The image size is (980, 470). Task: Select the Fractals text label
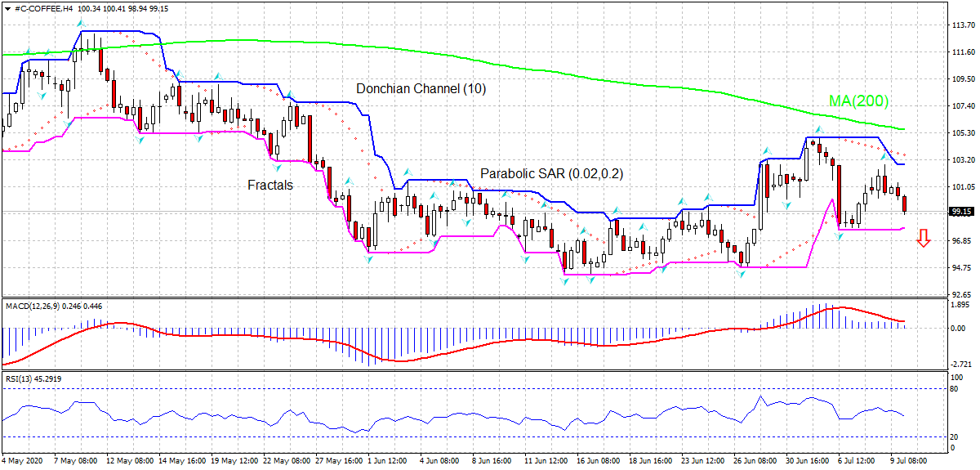pyautogui.click(x=270, y=186)
